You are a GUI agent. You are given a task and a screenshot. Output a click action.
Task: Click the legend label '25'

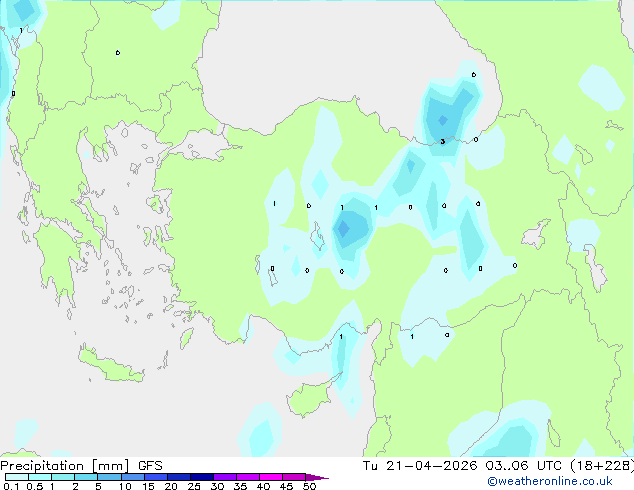pyautogui.click(x=194, y=486)
